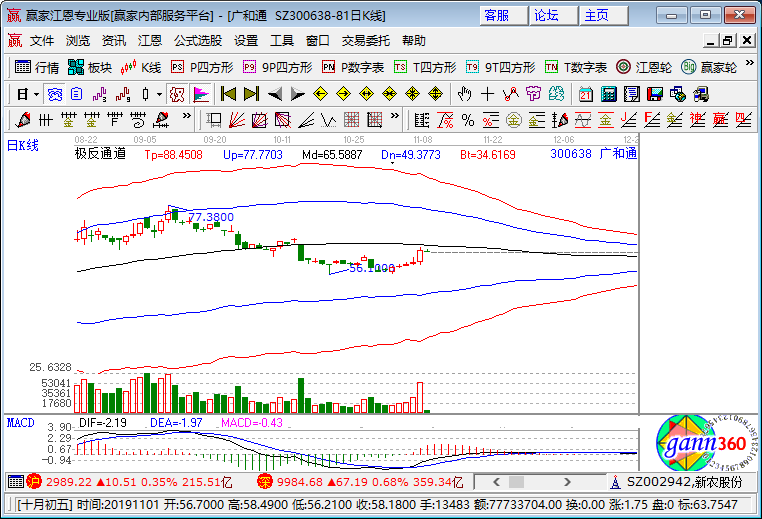
Task: Toggle the blue 窗 window mode button
Action: point(54,94)
